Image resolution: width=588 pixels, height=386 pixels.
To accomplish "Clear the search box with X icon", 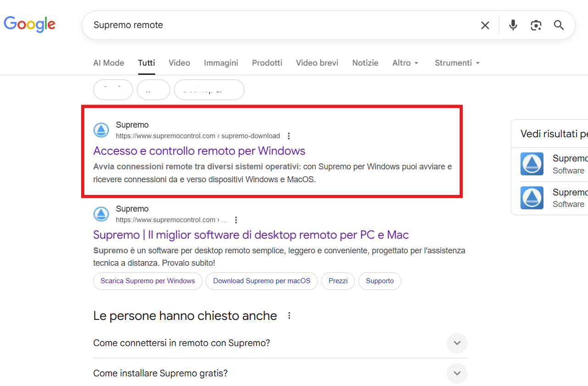I will (x=485, y=25).
